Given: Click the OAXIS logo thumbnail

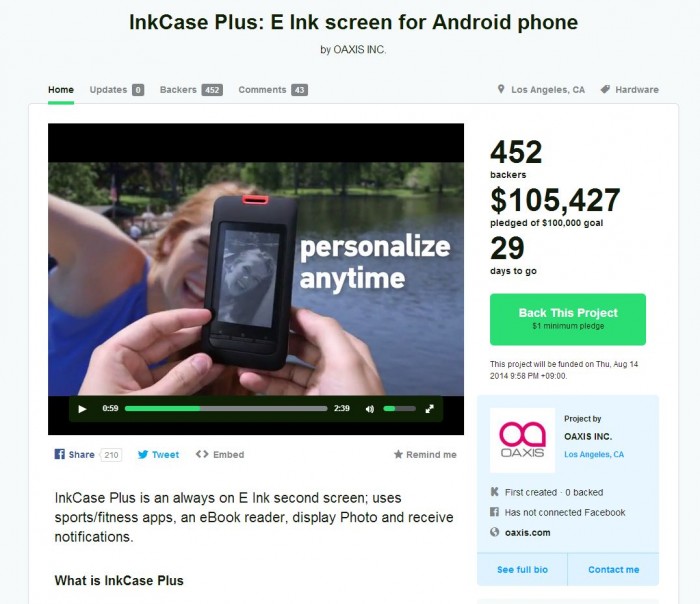Looking at the screenshot, I should pyautogui.click(x=522, y=440).
